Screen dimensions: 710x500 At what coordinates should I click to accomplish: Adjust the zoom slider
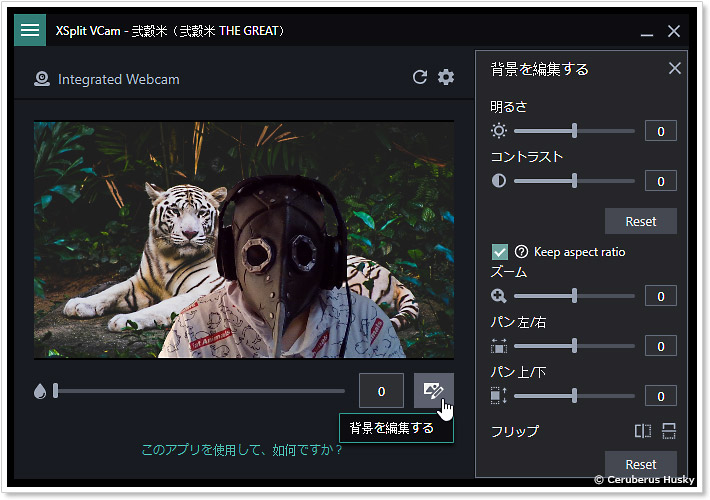(574, 296)
